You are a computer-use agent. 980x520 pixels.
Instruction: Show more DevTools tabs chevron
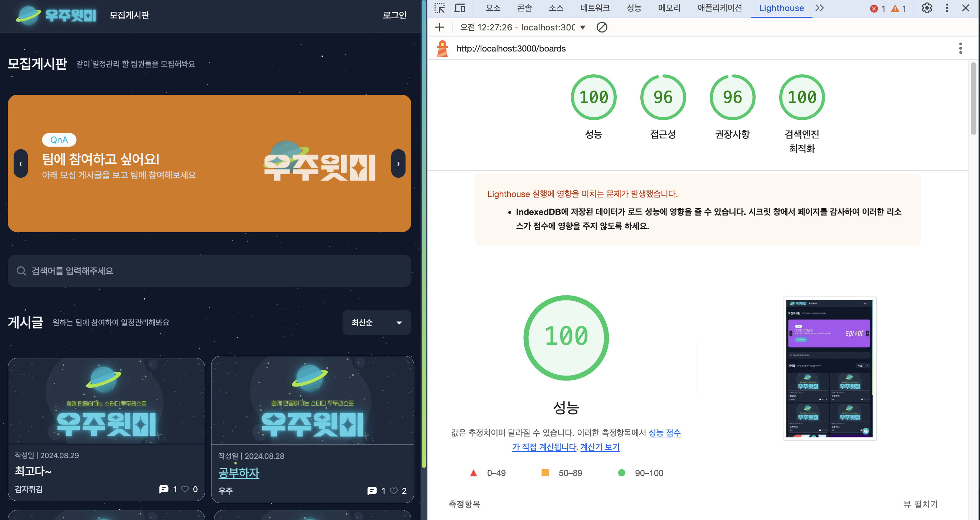819,8
